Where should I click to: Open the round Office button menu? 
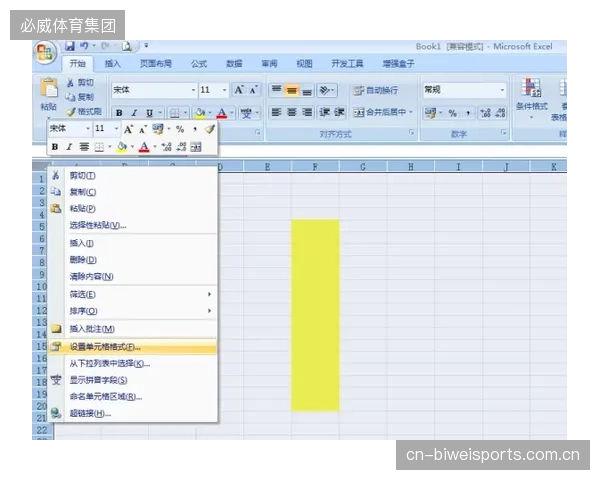pos(45,52)
